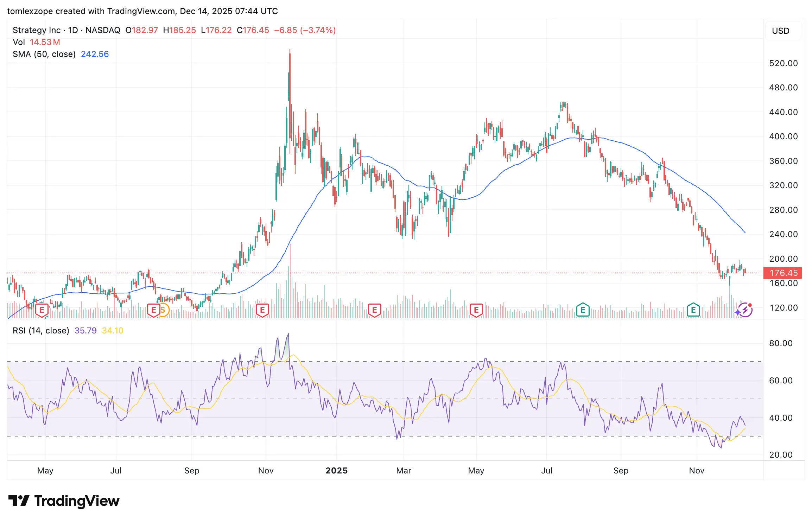Open the red E marker under November 2024
The image size is (812, 522).
pyautogui.click(x=262, y=310)
